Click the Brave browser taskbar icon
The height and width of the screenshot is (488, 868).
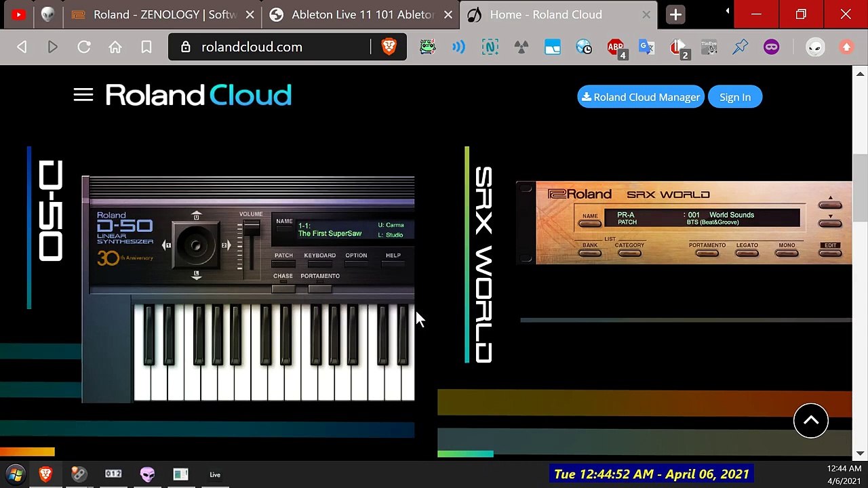tap(45, 474)
